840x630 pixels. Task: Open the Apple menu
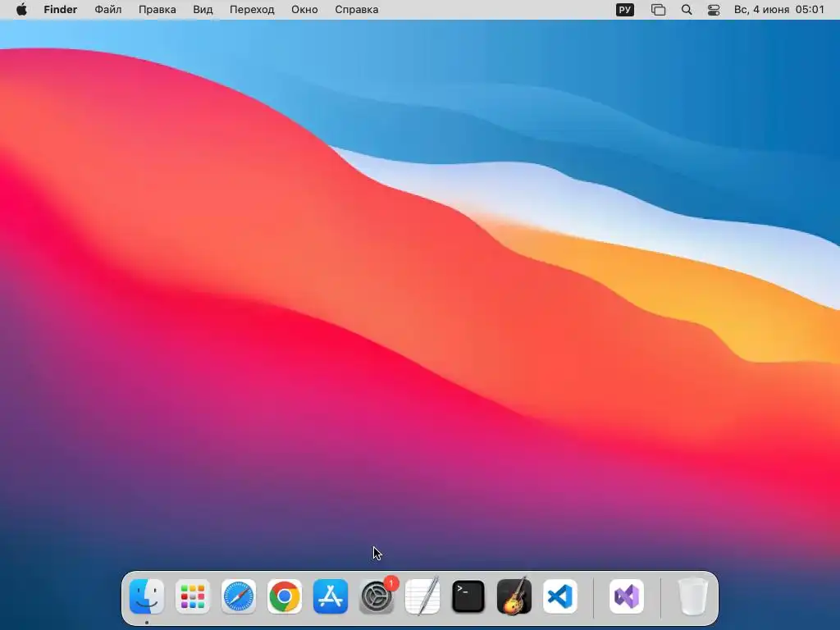coord(21,10)
